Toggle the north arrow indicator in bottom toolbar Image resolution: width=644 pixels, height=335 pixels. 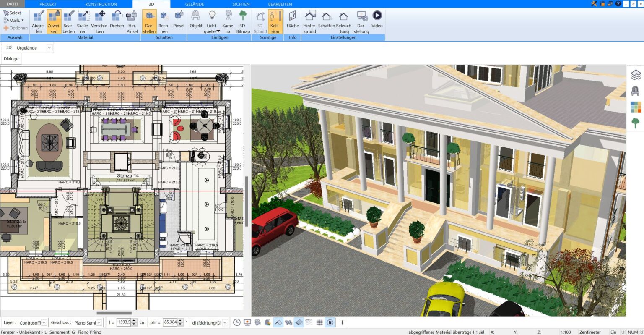330,322
